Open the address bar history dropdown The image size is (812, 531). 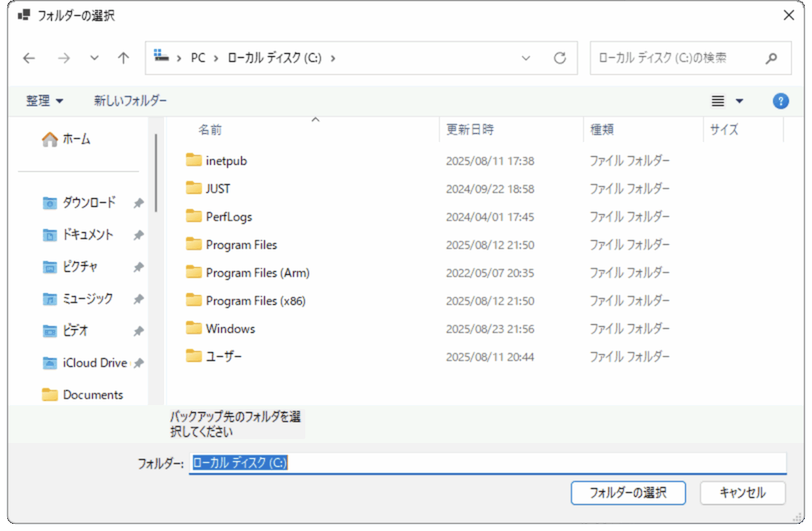click(x=525, y=58)
